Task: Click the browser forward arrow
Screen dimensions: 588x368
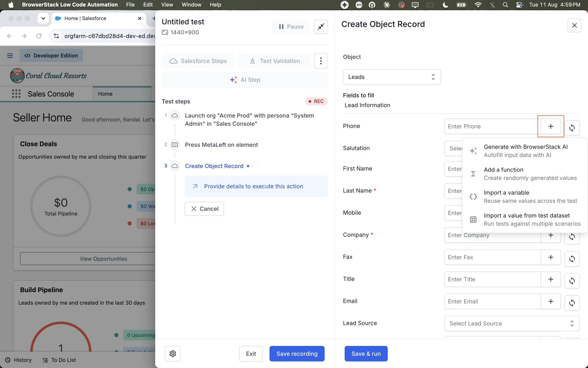Action: tap(24, 36)
